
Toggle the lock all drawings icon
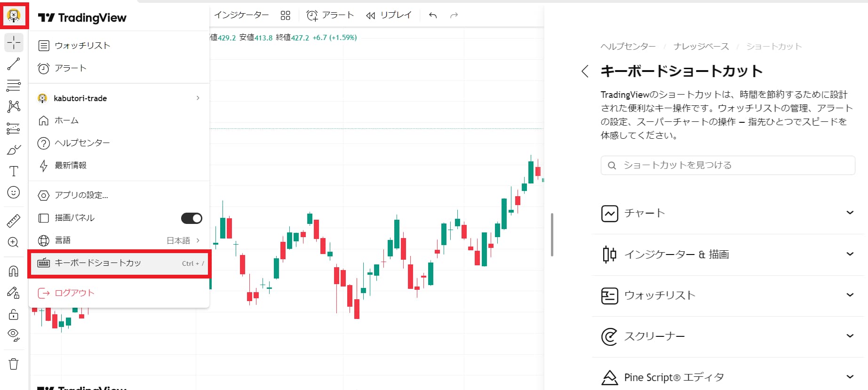14,314
